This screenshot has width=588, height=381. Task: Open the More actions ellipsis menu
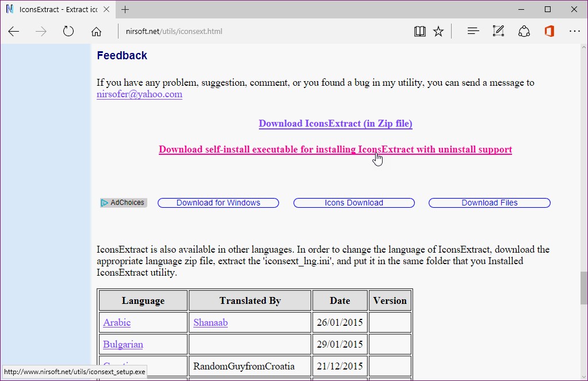(x=574, y=32)
